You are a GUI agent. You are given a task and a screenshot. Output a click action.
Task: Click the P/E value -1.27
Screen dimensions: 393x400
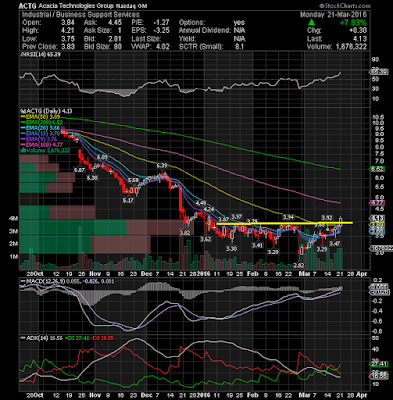pos(161,23)
